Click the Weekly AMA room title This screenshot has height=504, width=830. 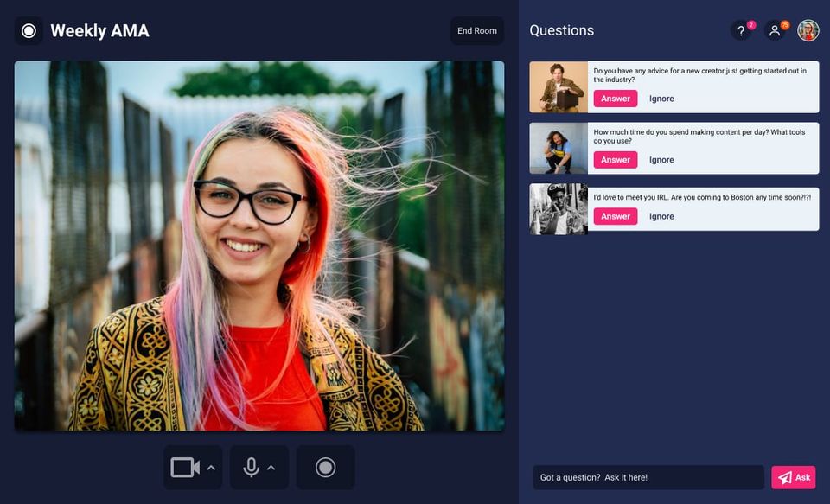pos(100,31)
